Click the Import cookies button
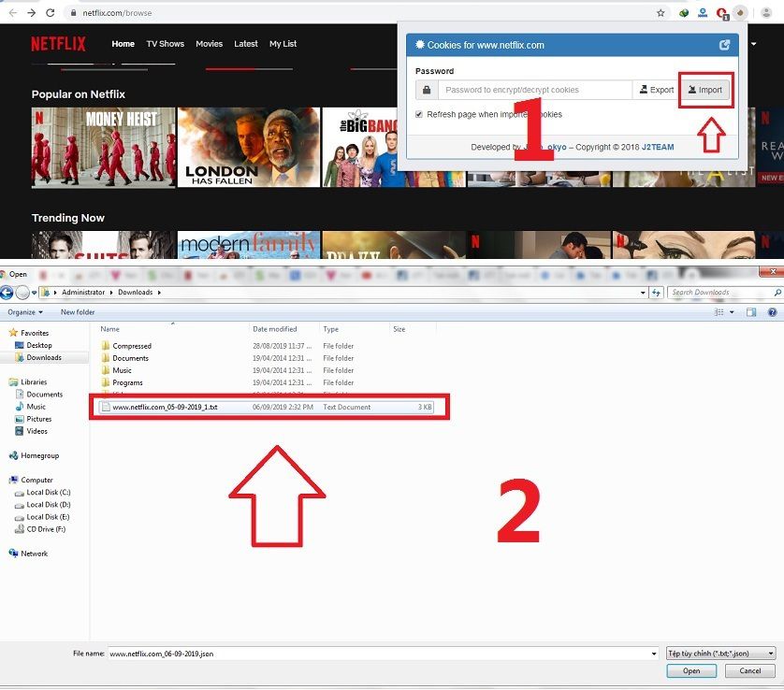The width and height of the screenshot is (784, 690). click(704, 90)
